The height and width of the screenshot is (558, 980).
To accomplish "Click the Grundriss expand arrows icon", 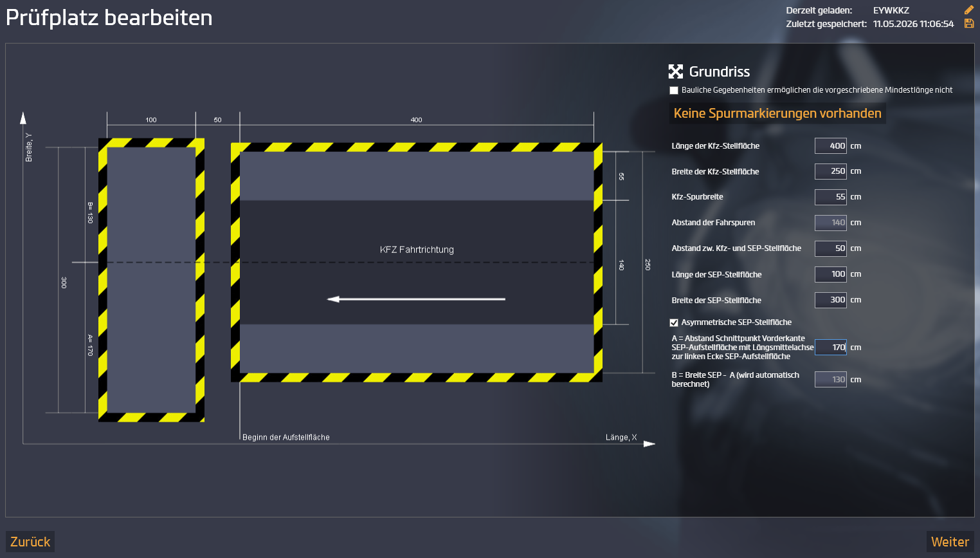I will coord(676,71).
